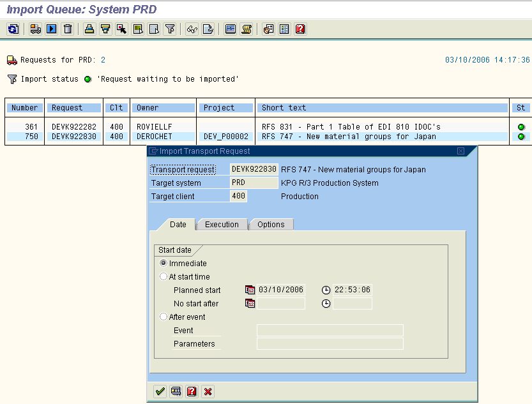Select the After event radio button
Viewport: 532px width, 404px height.
tap(163, 317)
